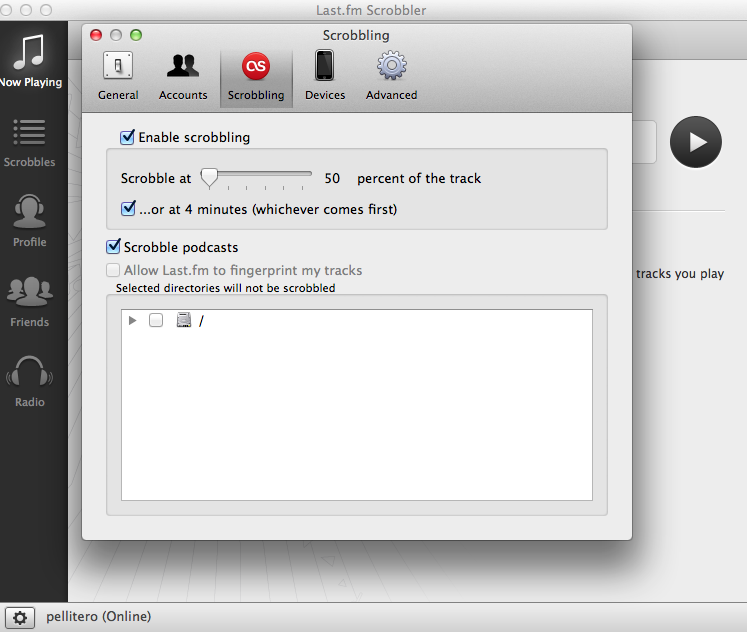
Task: Open the Profile headphones-person icon
Action: point(29,211)
